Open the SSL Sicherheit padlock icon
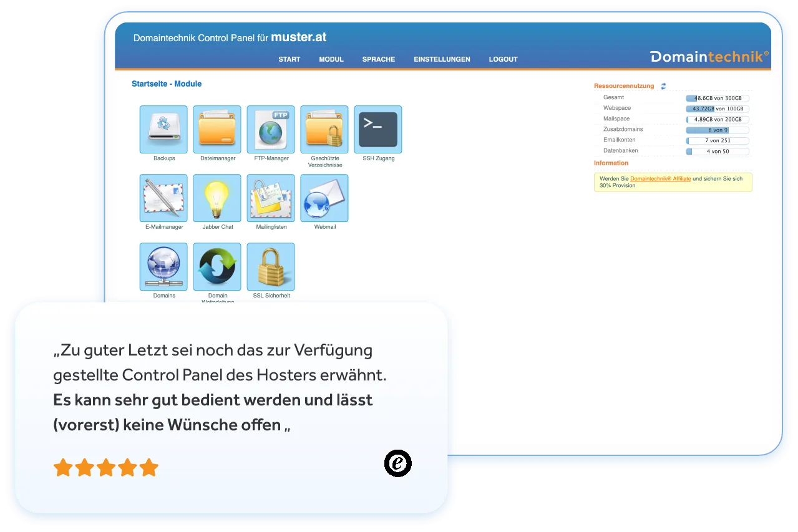Image resolution: width=798 pixels, height=532 pixels. (x=271, y=266)
